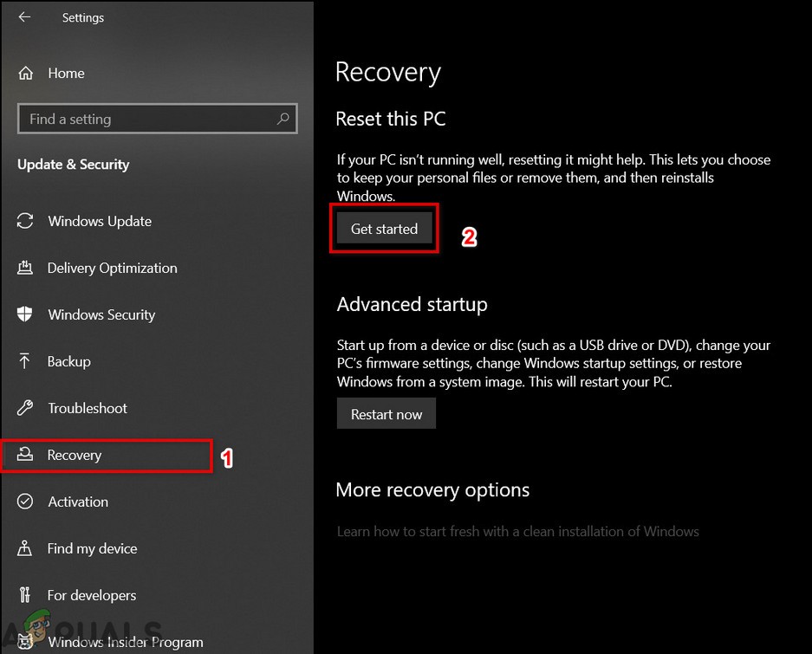Click the search magnifier icon
The image size is (812, 654).
click(x=283, y=119)
